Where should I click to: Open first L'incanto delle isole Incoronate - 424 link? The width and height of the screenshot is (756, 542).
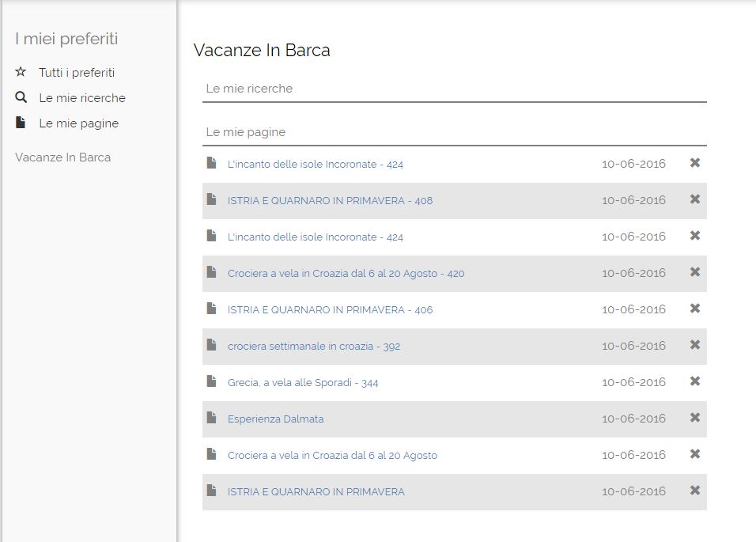tap(316, 165)
